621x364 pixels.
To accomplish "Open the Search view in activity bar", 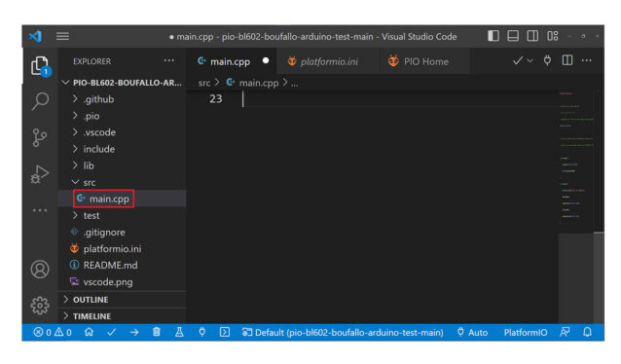I will tap(40, 101).
